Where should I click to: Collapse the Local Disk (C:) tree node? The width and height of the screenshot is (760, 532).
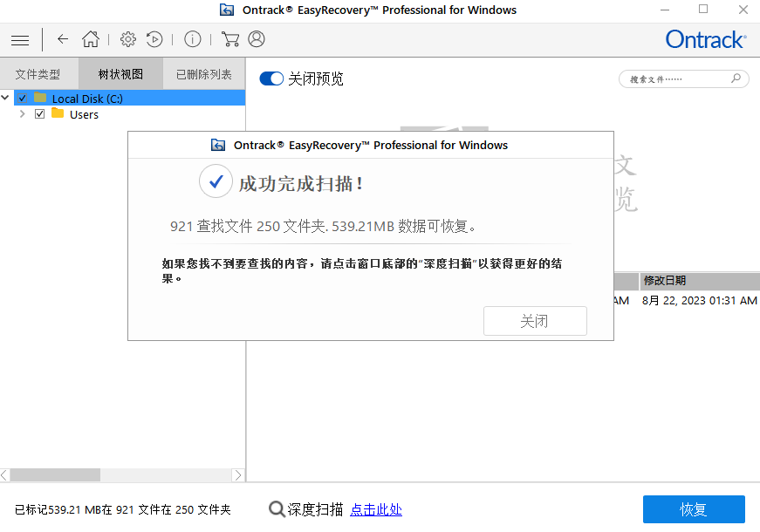click(x=6, y=98)
